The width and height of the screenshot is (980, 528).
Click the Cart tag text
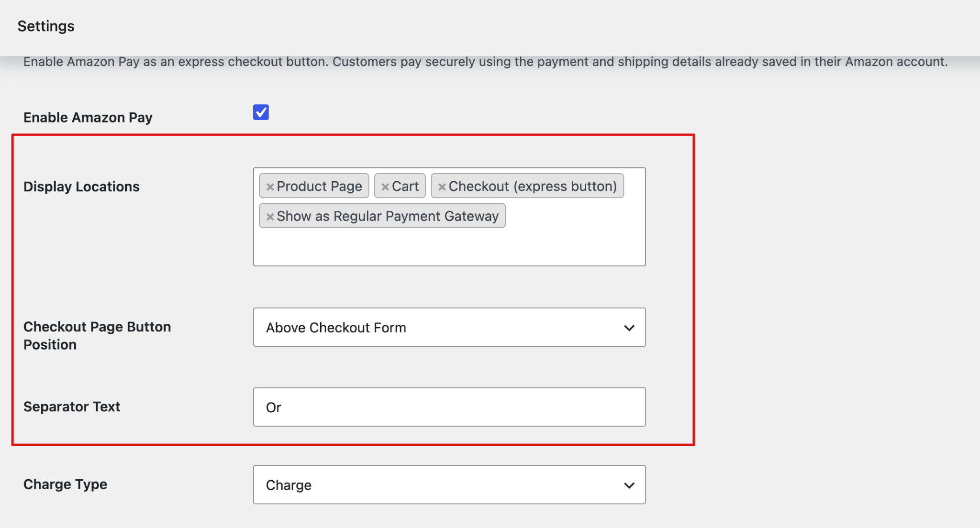click(405, 186)
